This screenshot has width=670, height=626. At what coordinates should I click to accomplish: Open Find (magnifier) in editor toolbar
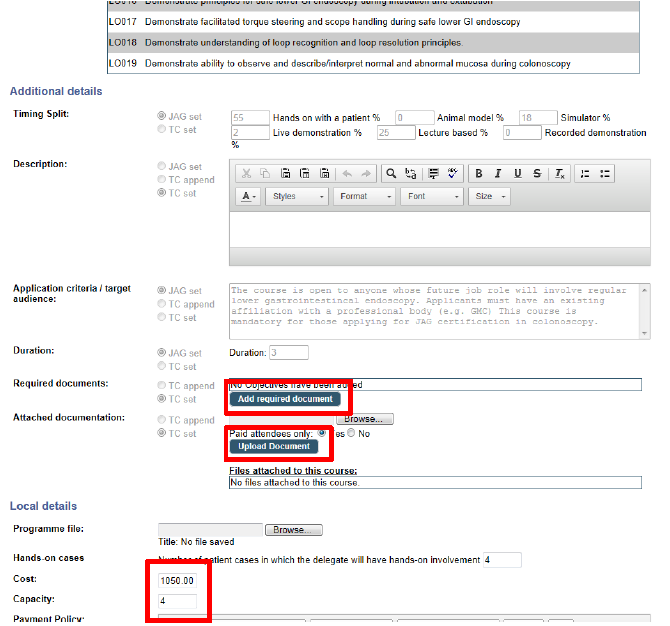391,173
